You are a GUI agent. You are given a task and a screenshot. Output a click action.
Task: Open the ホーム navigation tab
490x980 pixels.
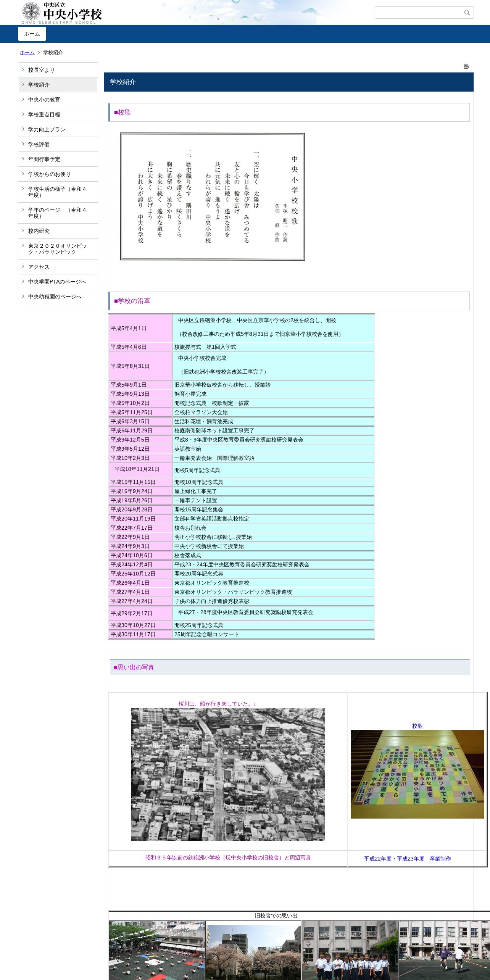[x=32, y=34]
